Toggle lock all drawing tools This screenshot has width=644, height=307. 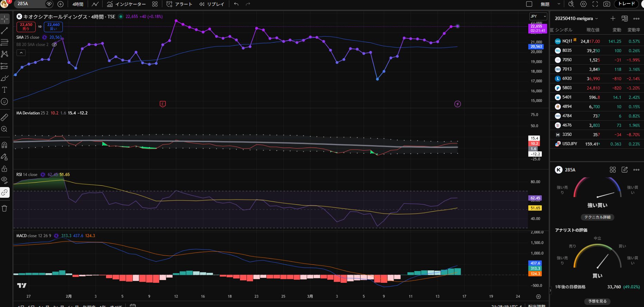click(x=4, y=169)
